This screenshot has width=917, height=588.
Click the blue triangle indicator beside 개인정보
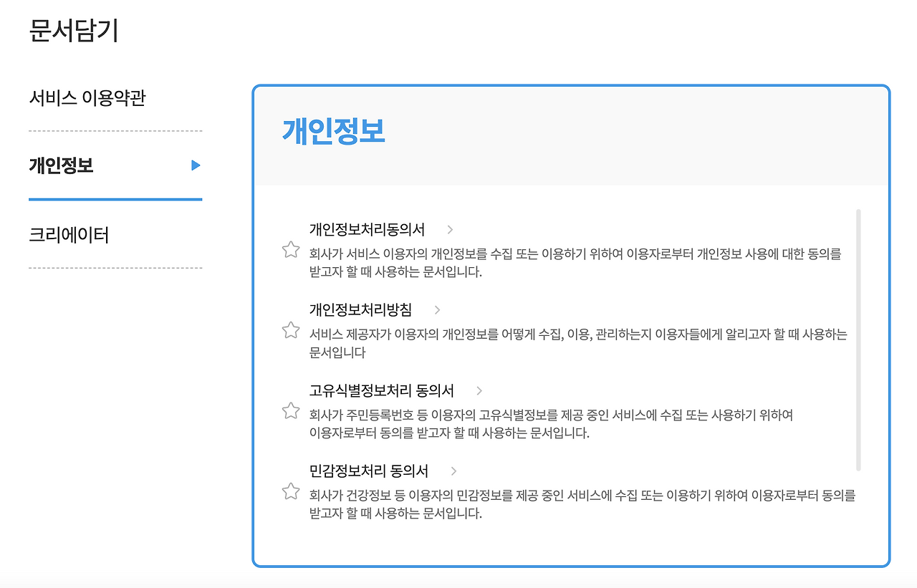click(194, 165)
